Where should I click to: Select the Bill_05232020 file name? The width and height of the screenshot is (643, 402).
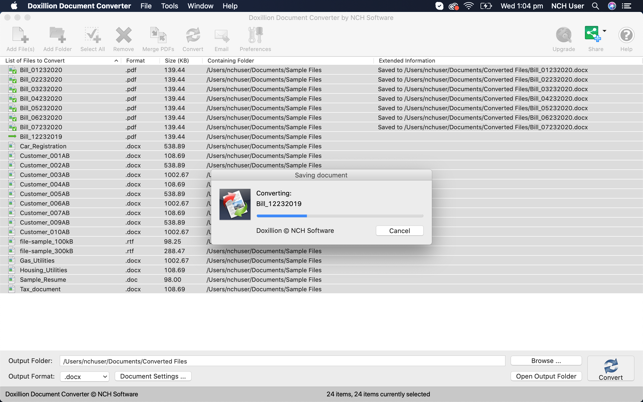[x=41, y=108]
